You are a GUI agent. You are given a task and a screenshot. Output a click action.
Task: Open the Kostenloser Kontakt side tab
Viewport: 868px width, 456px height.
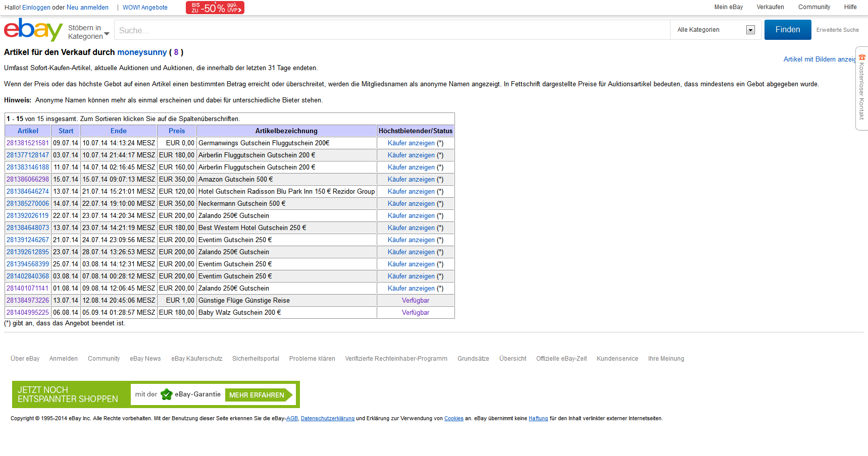click(x=861, y=88)
